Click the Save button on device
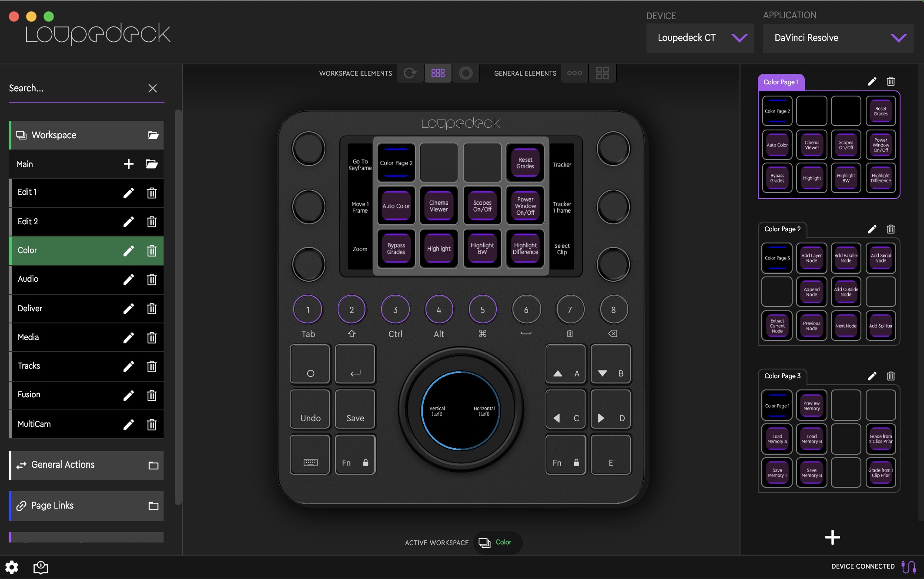 [x=355, y=409]
